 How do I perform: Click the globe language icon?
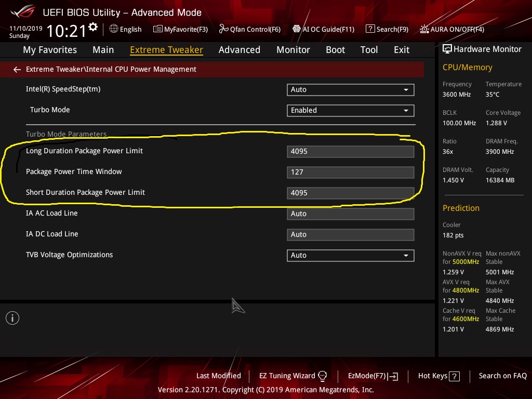point(114,29)
